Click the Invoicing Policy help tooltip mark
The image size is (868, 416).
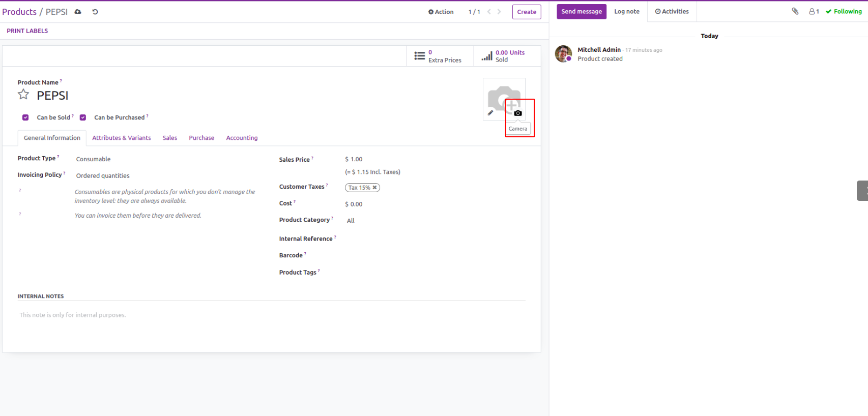coord(64,173)
